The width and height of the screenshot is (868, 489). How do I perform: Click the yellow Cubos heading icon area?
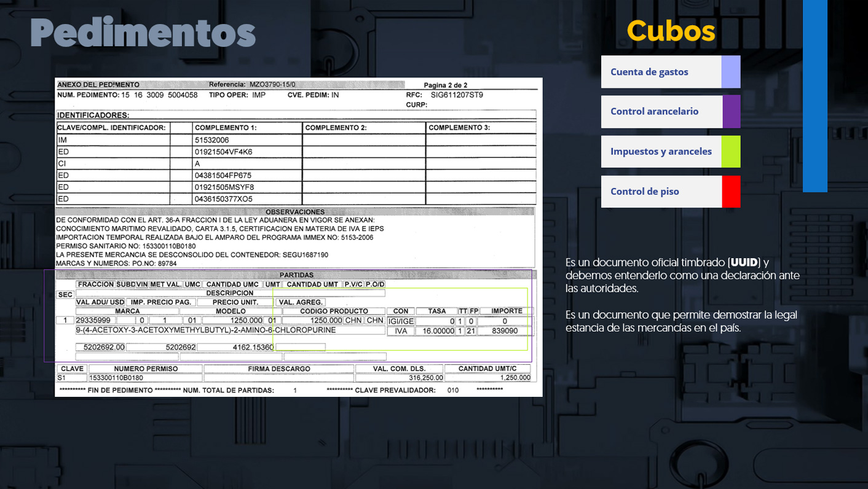671,31
